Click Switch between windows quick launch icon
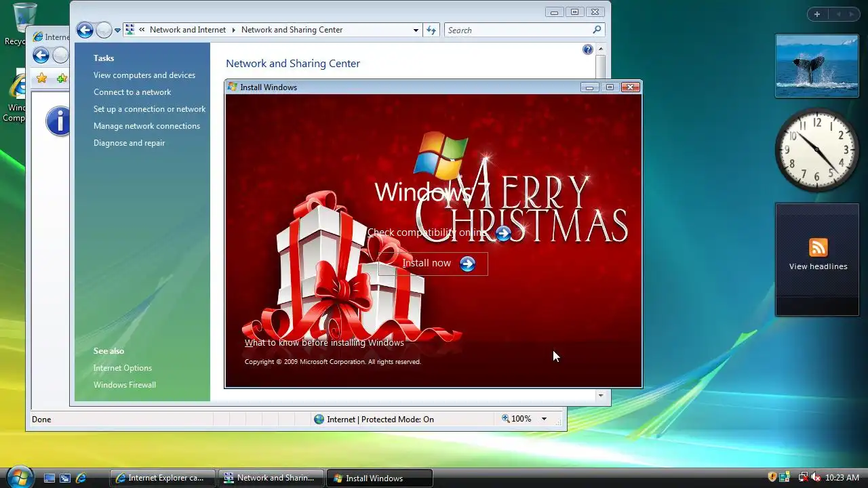 click(65, 478)
